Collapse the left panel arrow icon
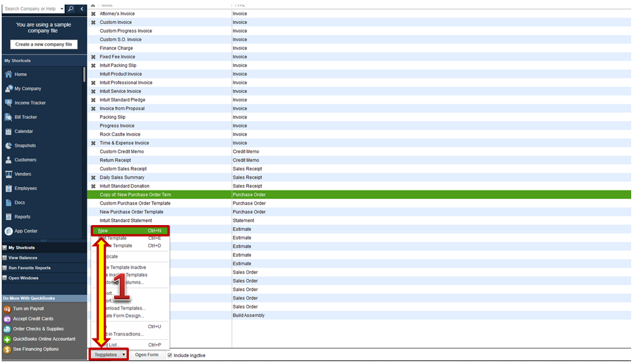The width and height of the screenshot is (634, 364). [x=82, y=9]
